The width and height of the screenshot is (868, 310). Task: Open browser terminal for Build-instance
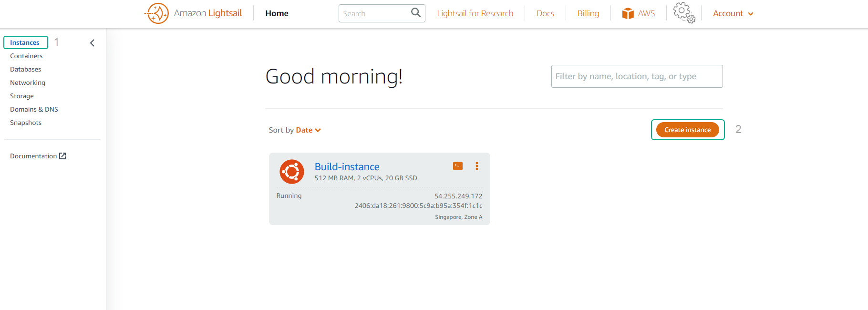tap(458, 166)
